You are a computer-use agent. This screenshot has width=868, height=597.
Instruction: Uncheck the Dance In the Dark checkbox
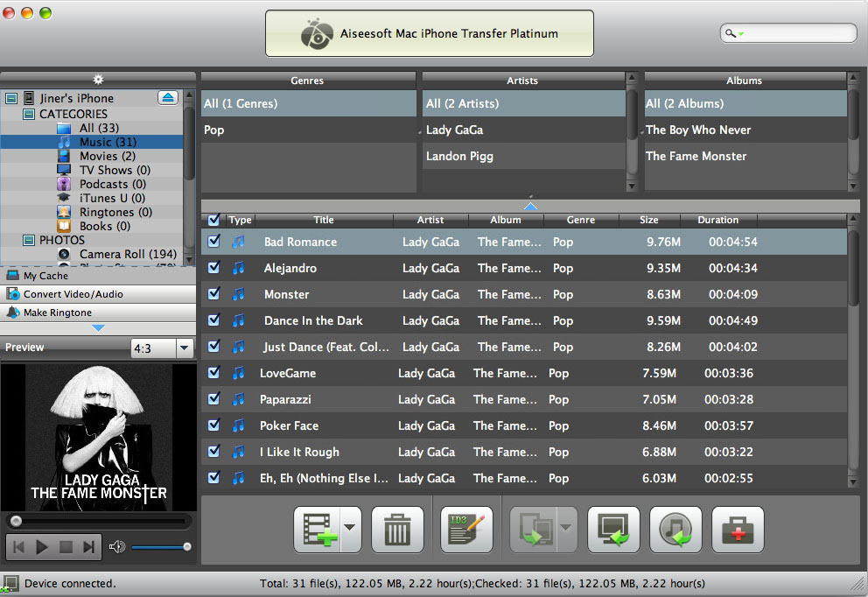click(213, 320)
